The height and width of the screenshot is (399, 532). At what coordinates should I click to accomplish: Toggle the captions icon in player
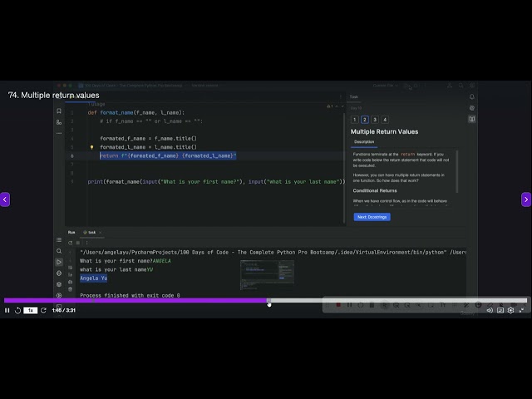[500, 310]
